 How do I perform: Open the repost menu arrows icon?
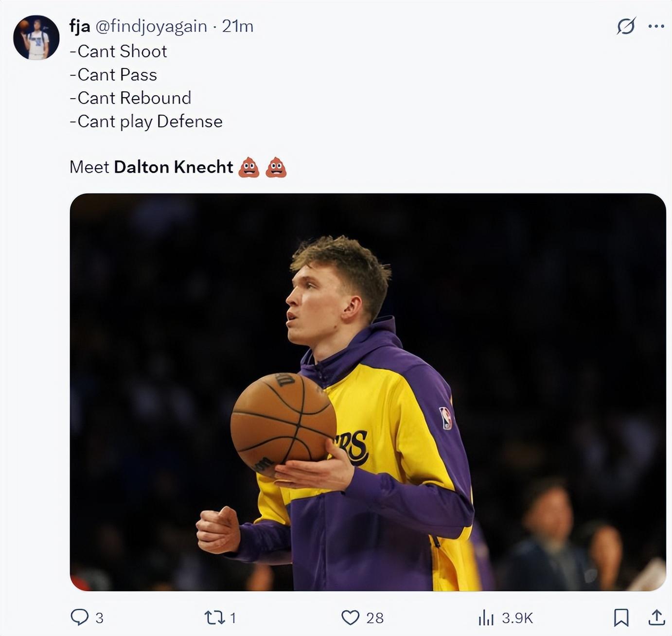tap(213, 618)
